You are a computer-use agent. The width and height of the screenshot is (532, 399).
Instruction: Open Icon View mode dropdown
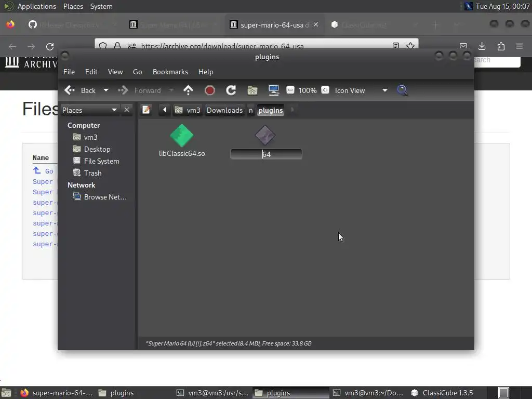(361, 90)
